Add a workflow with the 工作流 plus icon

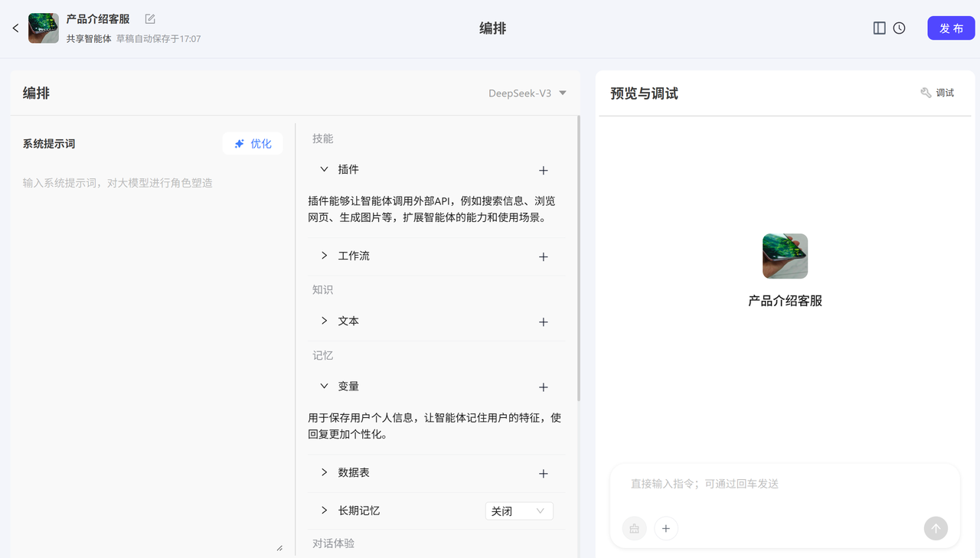point(543,257)
